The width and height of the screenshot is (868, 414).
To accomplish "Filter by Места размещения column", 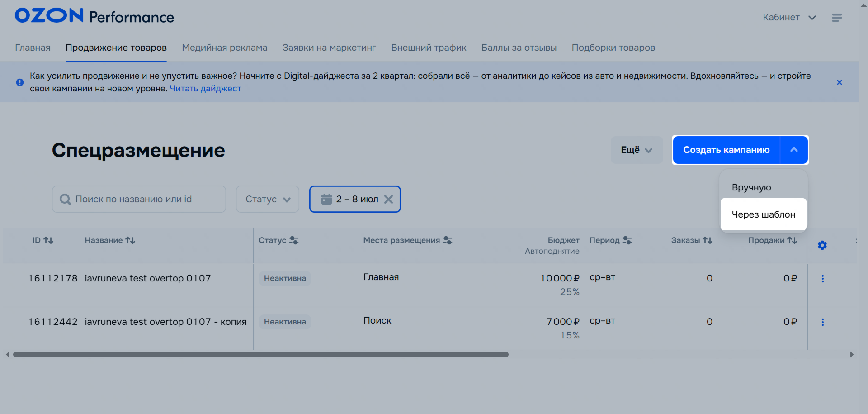I will (x=448, y=240).
